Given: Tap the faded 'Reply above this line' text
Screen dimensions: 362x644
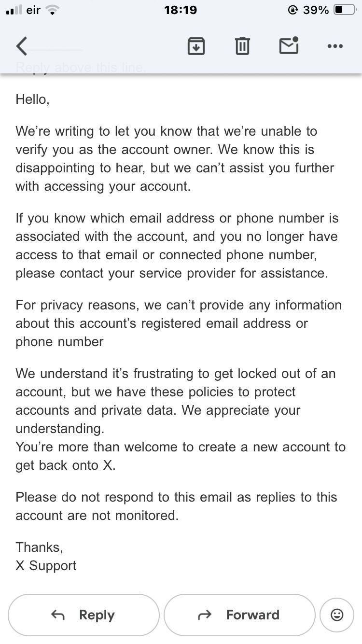Looking at the screenshot, I should [x=80, y=68].
